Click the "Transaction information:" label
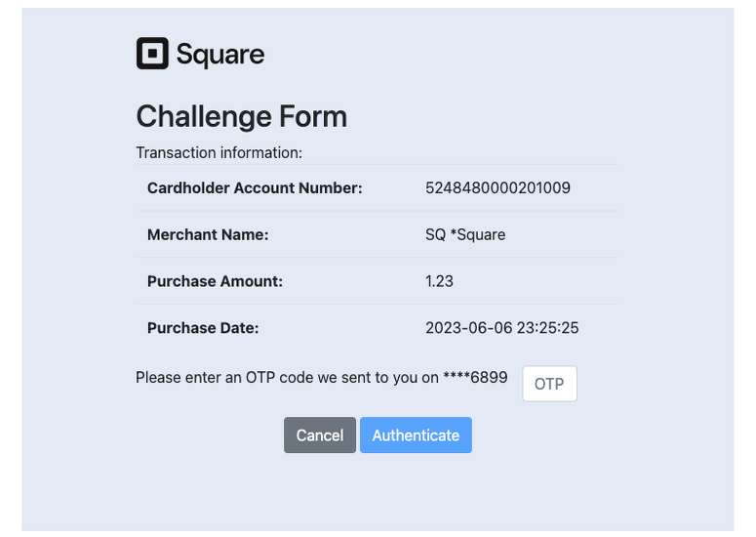This screenshot has width=756, height=537. [219, 153]
